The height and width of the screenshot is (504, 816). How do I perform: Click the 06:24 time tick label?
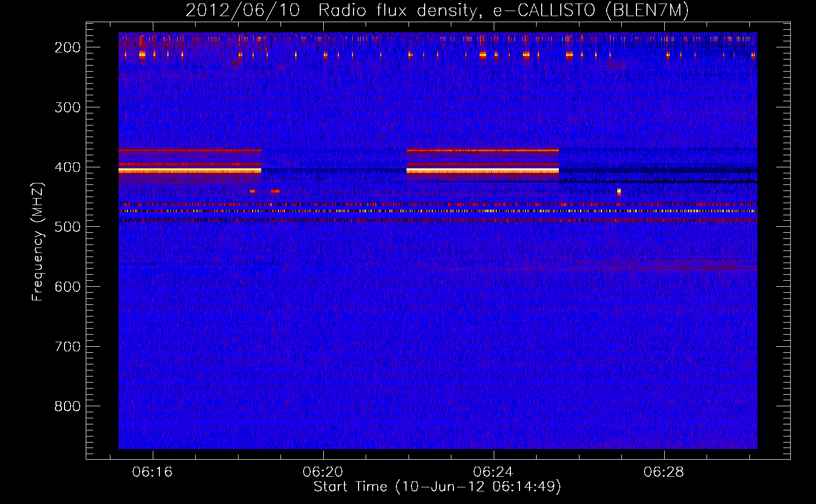click(493, 472)
